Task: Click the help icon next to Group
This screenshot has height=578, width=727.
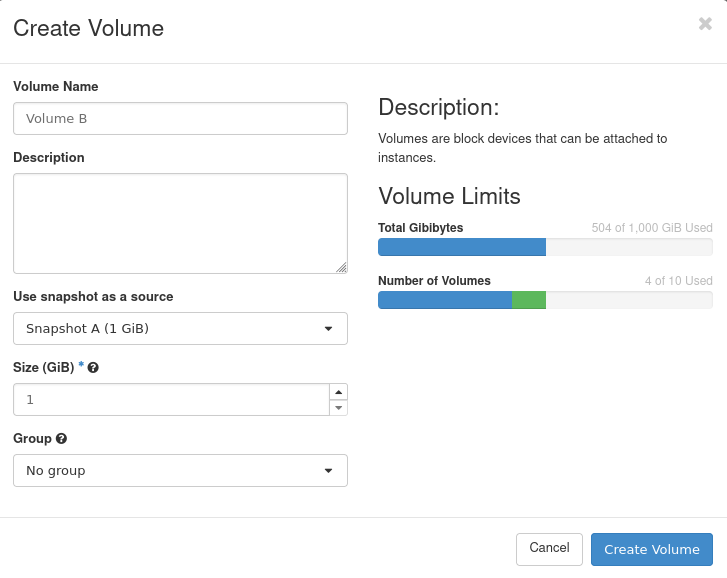Action: click(62, 439)
